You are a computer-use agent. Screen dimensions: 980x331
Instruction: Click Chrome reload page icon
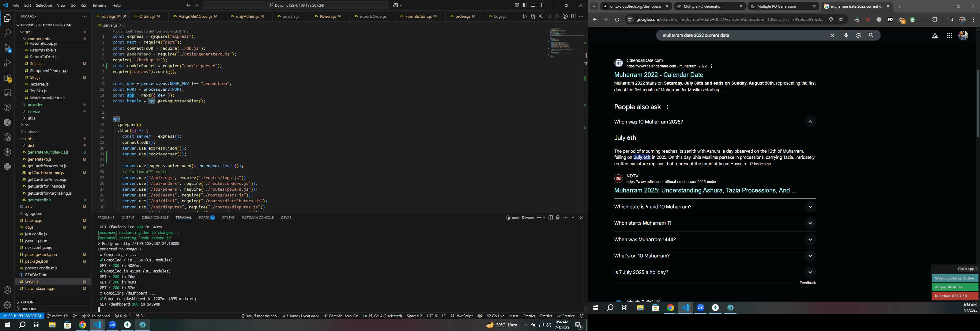point(617,19)
